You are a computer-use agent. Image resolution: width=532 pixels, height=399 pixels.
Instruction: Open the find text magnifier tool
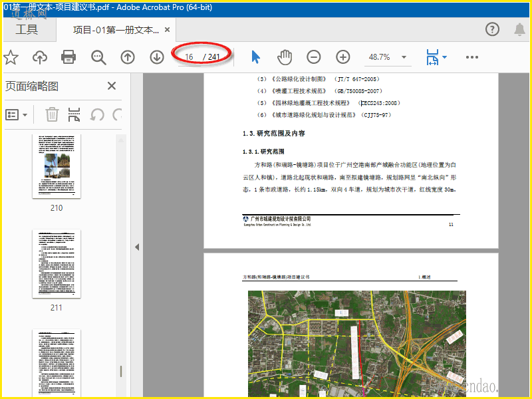pyautogui.click(x=98, y=57)
